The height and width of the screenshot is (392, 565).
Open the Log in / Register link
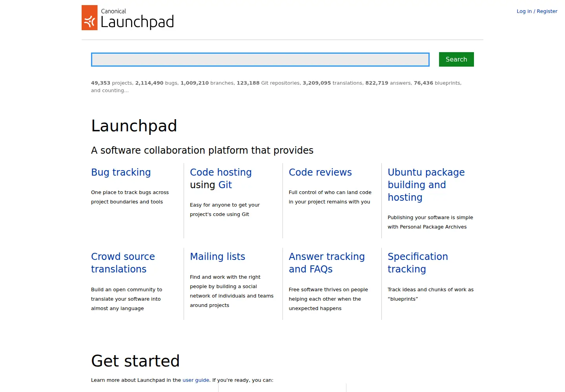tap(537, 11)
